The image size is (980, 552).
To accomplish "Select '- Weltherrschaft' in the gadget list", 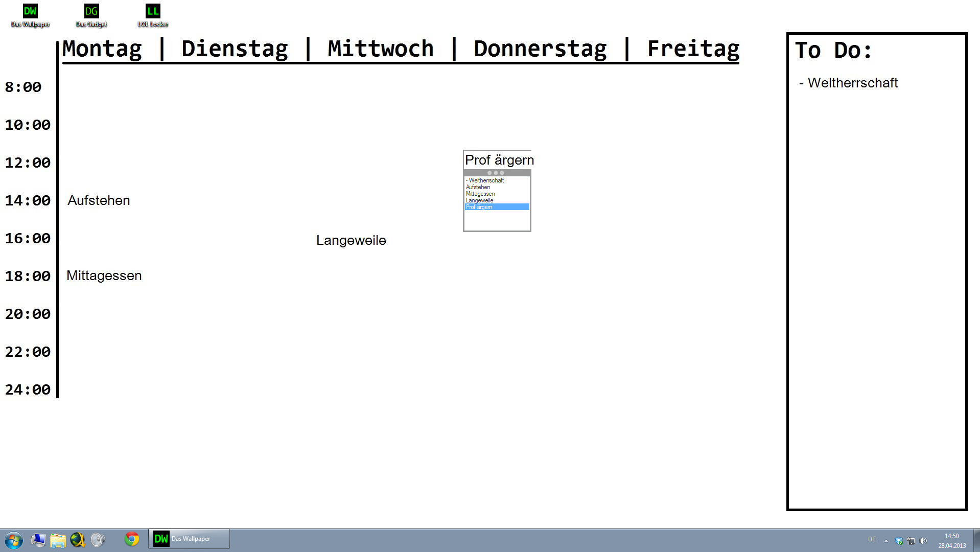I will tap(497, 180).
